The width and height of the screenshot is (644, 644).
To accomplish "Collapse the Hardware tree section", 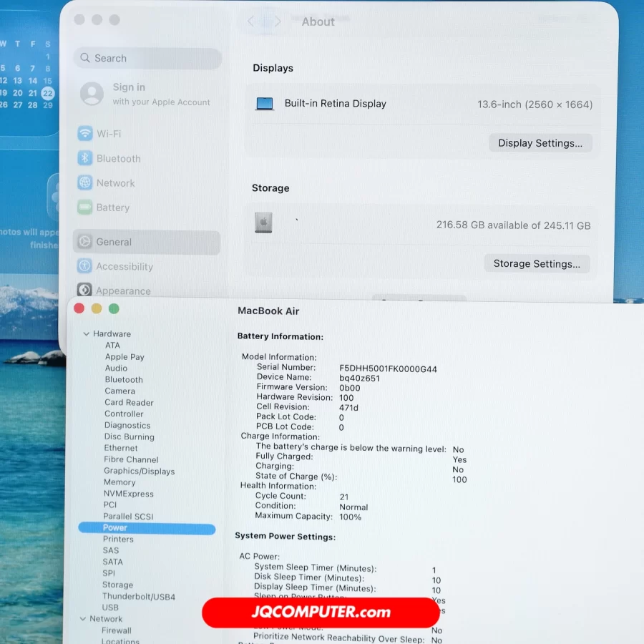I will pyautogui.click(x=86, y=334).
